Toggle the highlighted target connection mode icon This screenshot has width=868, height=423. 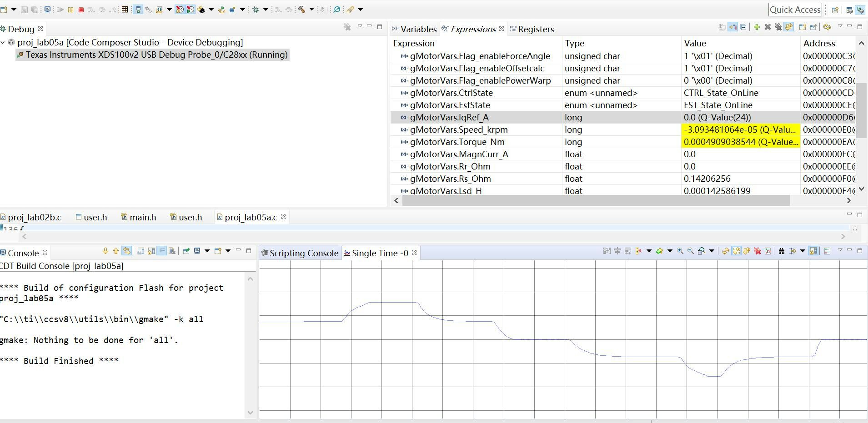[138, 10]
